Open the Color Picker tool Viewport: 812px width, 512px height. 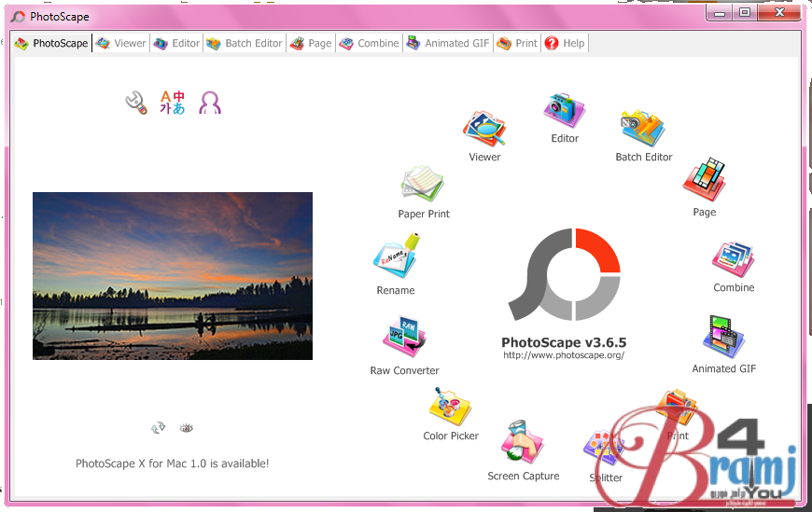click(x=450, y=407)
